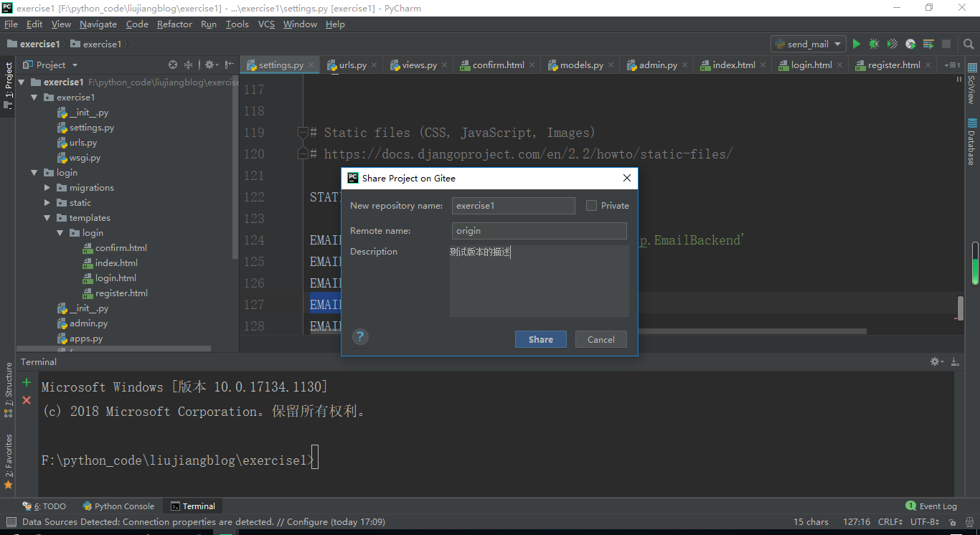Viewport: 980px width, 535px height.
Task: Close the Share Project on Gitee dialog
Action: [627, 178]
